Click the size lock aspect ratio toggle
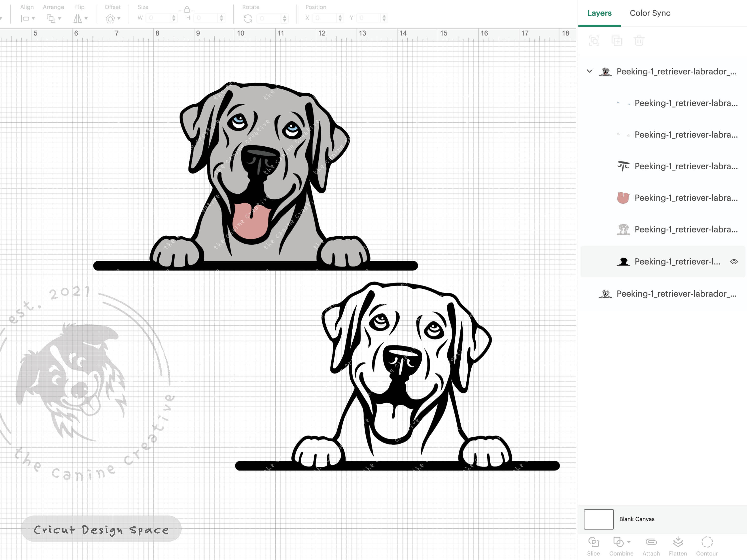Viewport: 747px width, 560px height. [x=187, y=10]
